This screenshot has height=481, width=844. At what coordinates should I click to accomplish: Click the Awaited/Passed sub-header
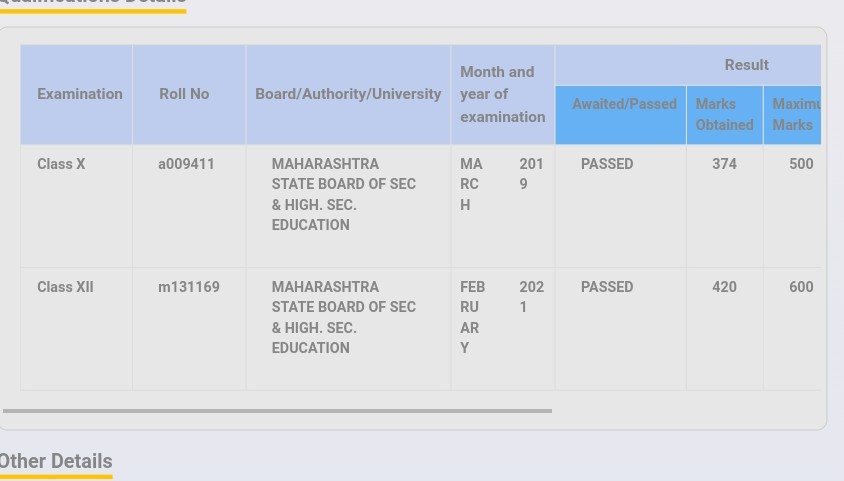pyautogui.click(x=624, y=104)
